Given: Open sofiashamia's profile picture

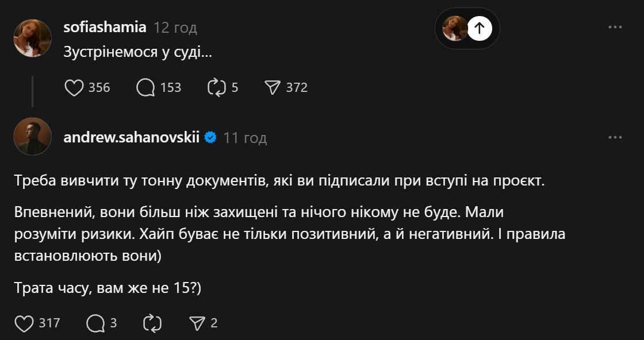Looking at the screenshot, I should click(x=33, y=38).
